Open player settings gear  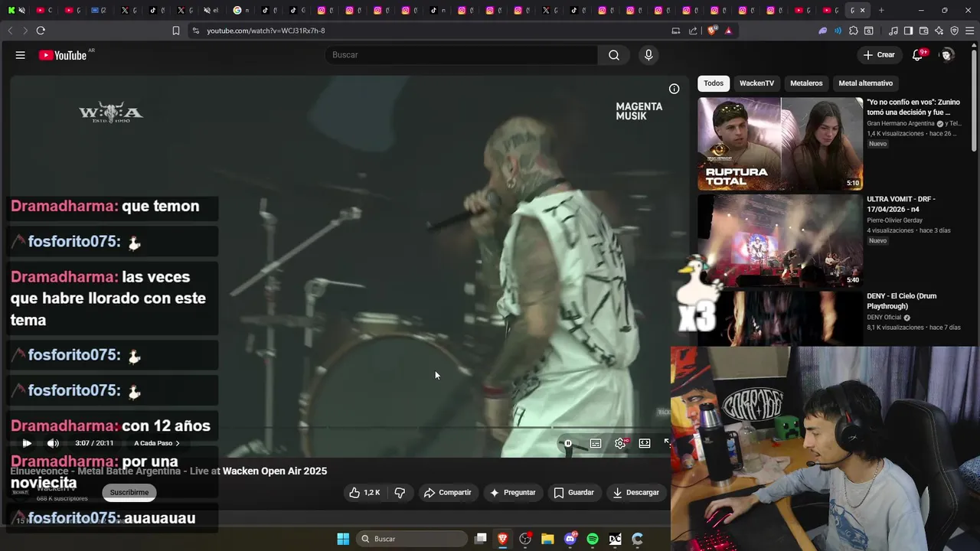click(620, 443)
